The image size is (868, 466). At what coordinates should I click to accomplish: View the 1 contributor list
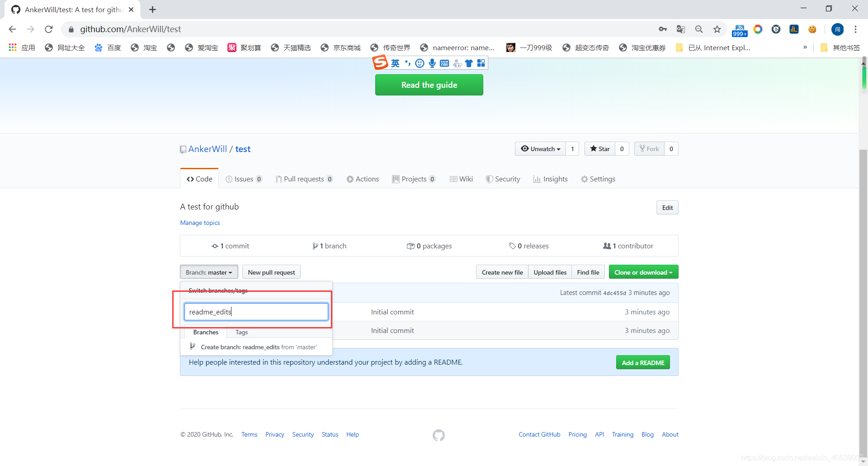tap(628, 246)
